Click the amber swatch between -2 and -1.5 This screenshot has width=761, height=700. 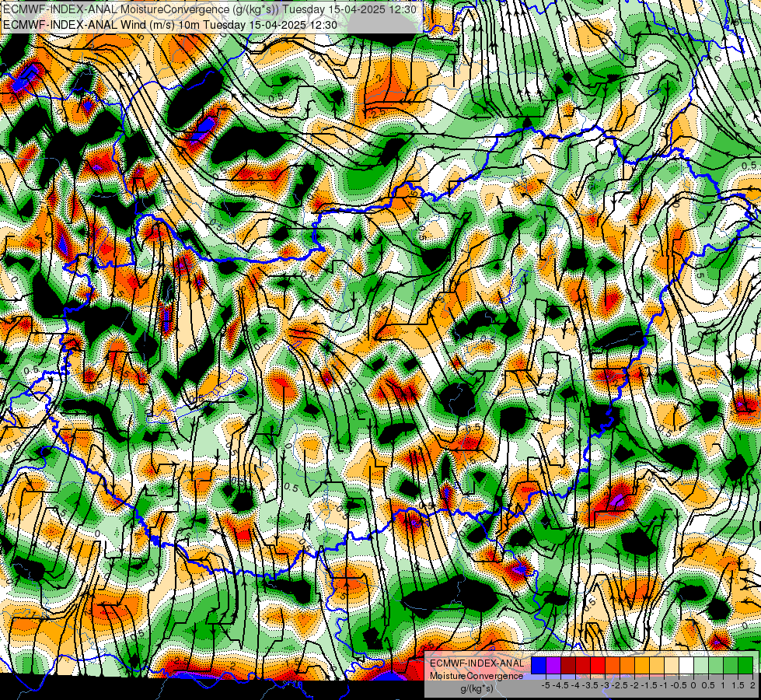[642, 666]
